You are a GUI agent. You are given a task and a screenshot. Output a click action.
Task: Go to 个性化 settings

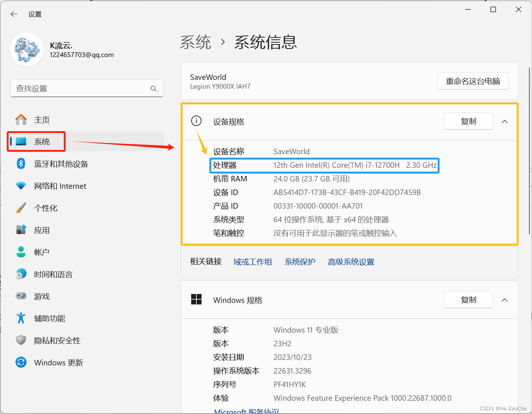[87, 208]
